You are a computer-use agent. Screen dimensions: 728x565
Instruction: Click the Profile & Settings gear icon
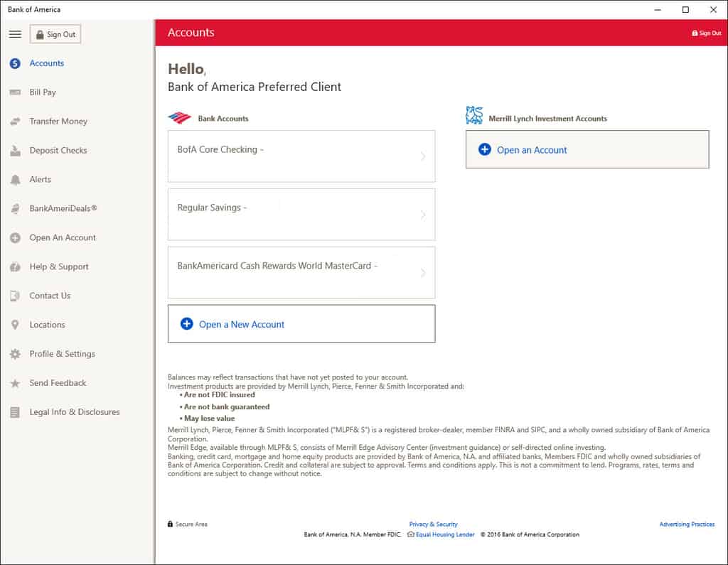click(15, 354)
